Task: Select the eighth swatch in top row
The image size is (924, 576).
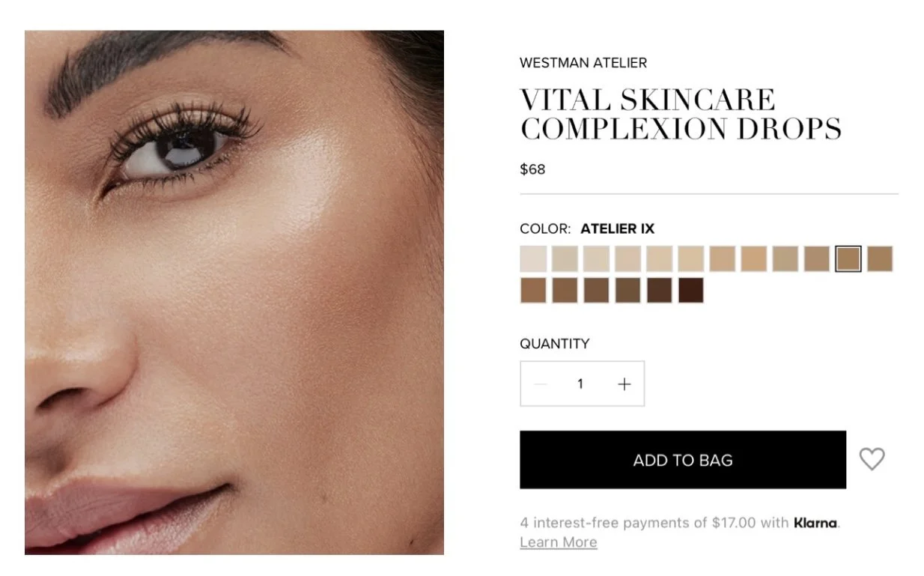Action: (754, 259)
